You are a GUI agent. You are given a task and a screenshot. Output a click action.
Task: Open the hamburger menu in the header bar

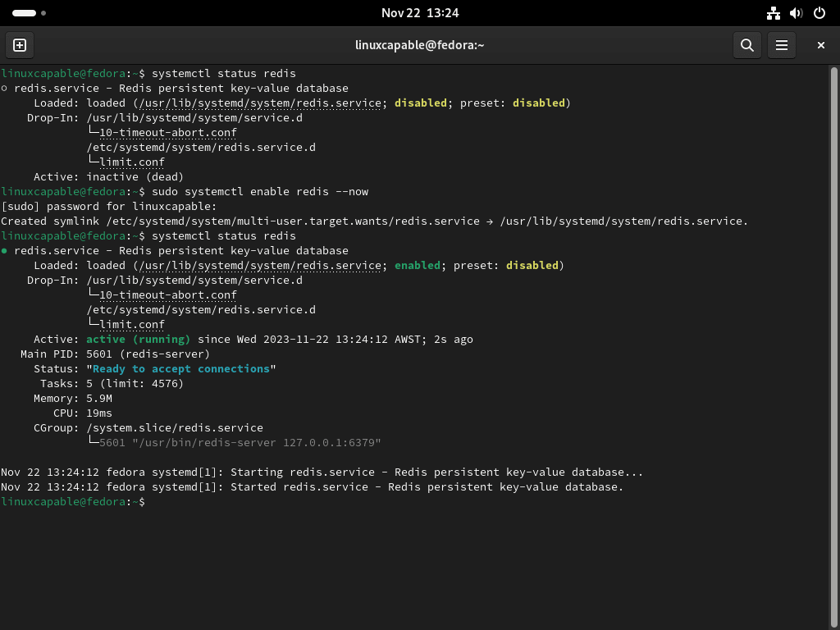pos(781,45)
